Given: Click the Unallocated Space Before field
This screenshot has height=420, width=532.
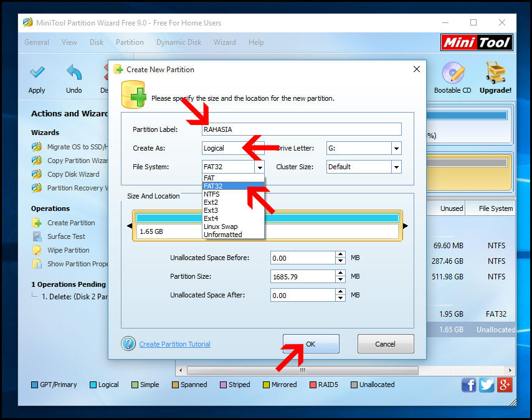Looking at the screenshot, I should 303,258.
